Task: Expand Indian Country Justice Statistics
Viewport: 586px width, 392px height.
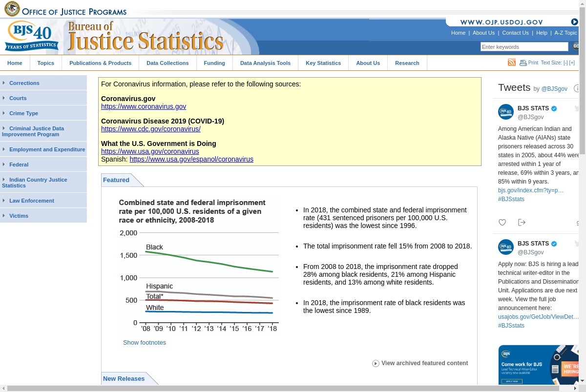Action: (x=43, y=183)
